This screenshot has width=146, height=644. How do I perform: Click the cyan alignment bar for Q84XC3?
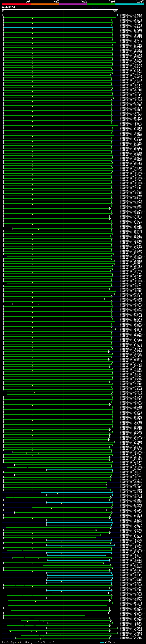coord(58,27)
